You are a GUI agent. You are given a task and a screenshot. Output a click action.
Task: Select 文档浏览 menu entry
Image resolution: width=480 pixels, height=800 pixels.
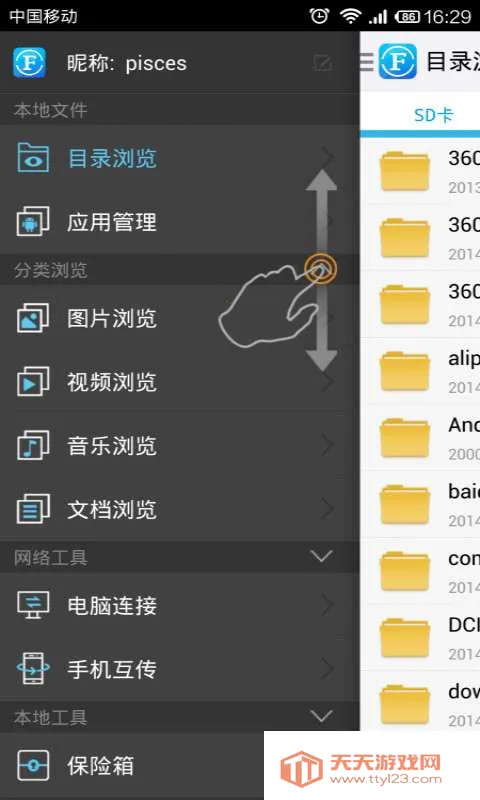click(x=180, y=509)
